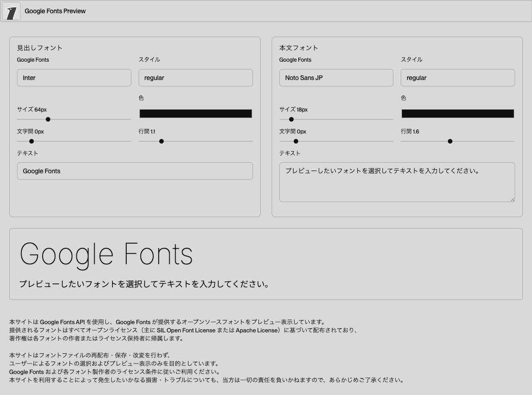Image resolution: width=532 pixels, height=395 pixels.
Task: Click the textarea resize handle corner
Action: pyautogui.click(x=513, y=200)
